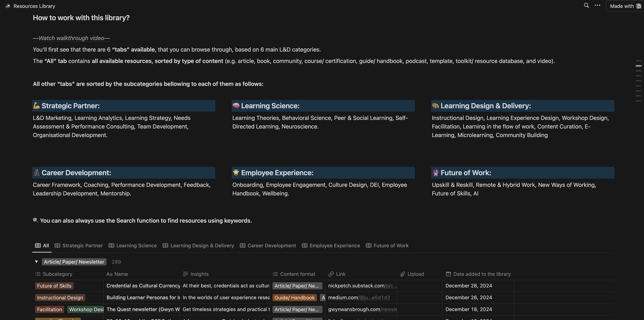
Task: Open Credential as Cultural Currency entry
Action: pyautogui.click(x=143, y=286)
